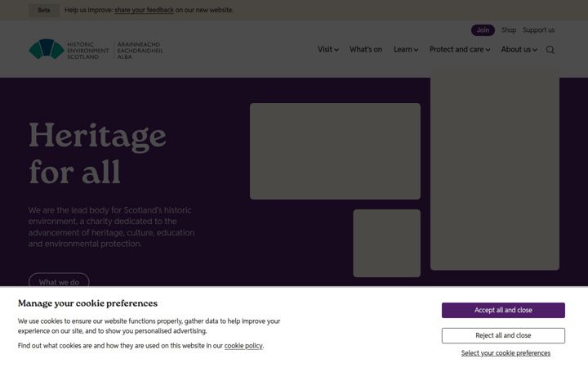The height and width of the screenshot is (368, 588).
Task: Open the Support us link
Action: point(538,30)
